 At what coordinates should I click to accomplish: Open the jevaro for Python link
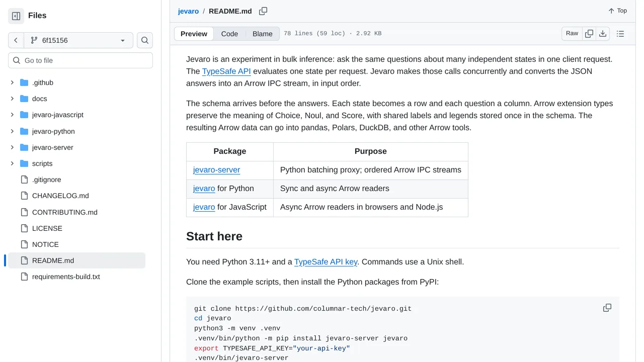204,189
